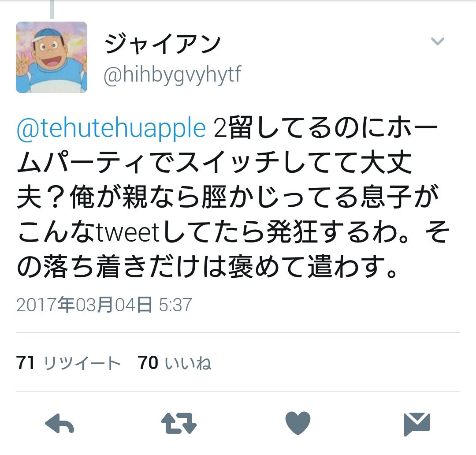Open the tweet options chevron menu
Screen dimensions: 476x455
click(438, 41)
